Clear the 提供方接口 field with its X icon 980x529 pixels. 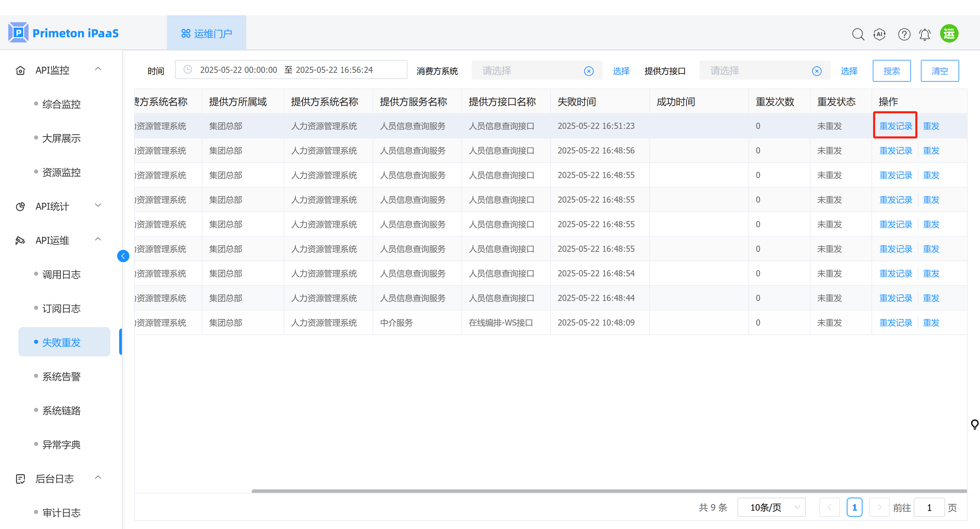pos(816,71)
